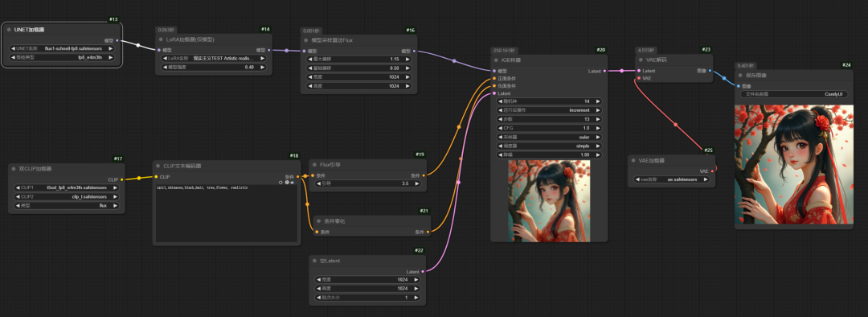The height and width of the screenshot is (317, 868).
Task: Click VAE output socket on VAE加载器
Action: point(712,171)
